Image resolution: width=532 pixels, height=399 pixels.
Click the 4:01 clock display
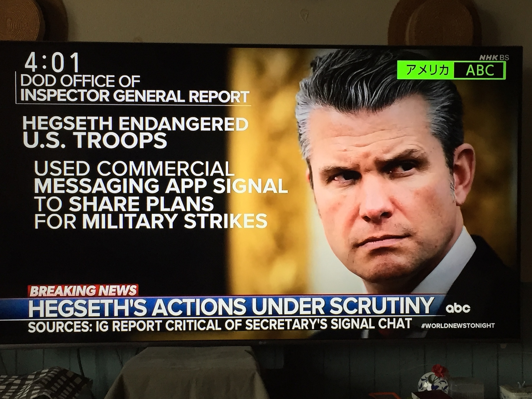point(52,63)
